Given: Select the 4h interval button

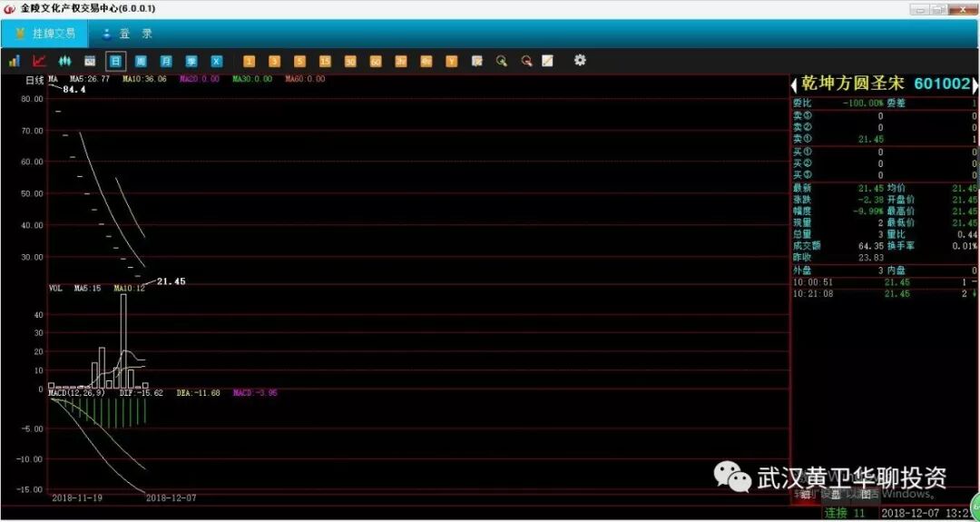Looking at the screenshot, I should (426, 61).
